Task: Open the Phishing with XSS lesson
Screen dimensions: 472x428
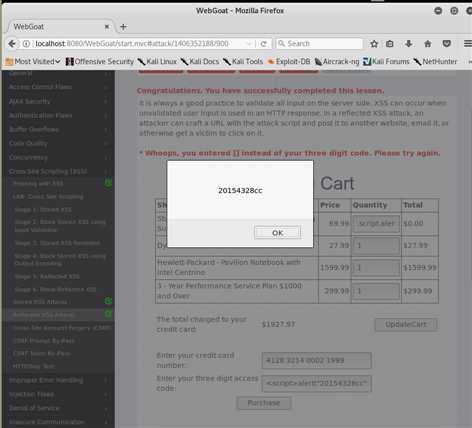Action: point(38,183)
